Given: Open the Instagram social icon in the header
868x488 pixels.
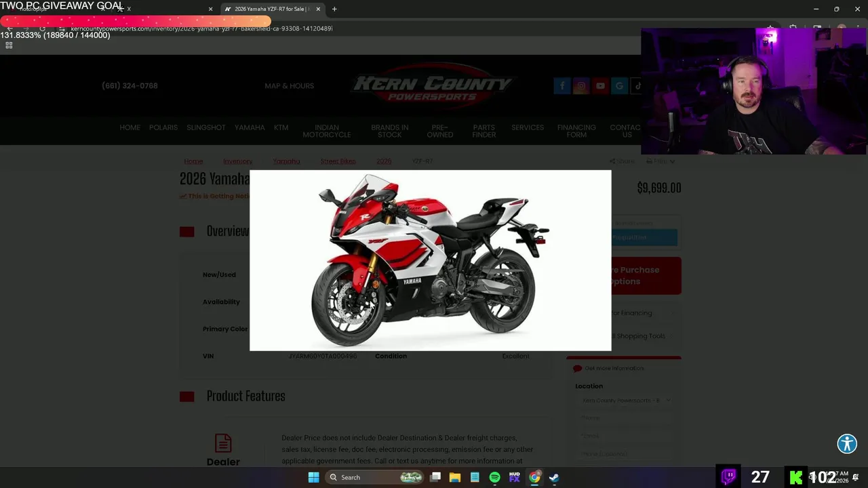Looking at the screenshot, I should tap(581, 86).
